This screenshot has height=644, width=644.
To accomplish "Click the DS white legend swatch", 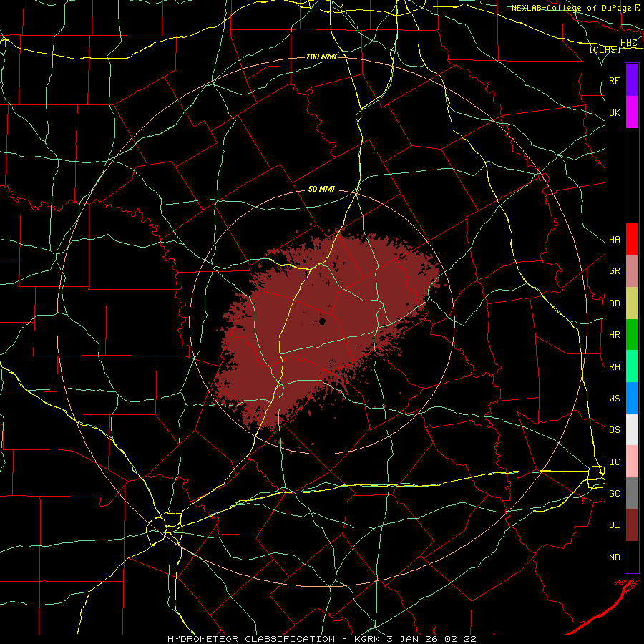I will pos(632,429).
